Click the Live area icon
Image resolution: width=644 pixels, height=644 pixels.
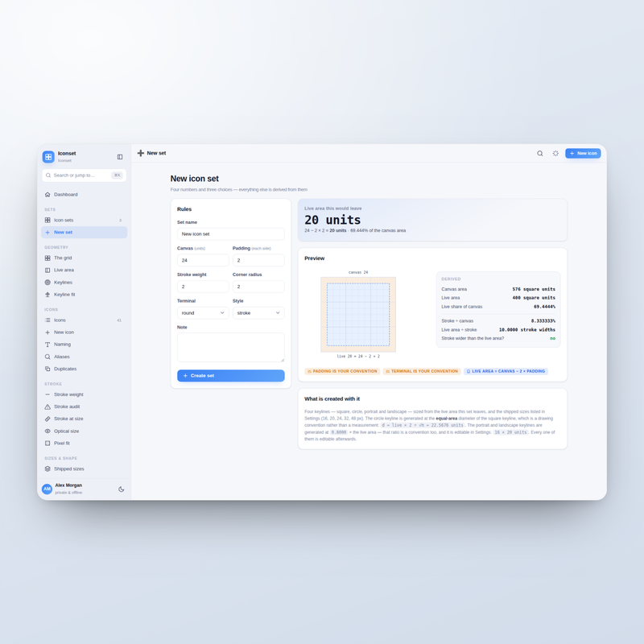[47, 270]
